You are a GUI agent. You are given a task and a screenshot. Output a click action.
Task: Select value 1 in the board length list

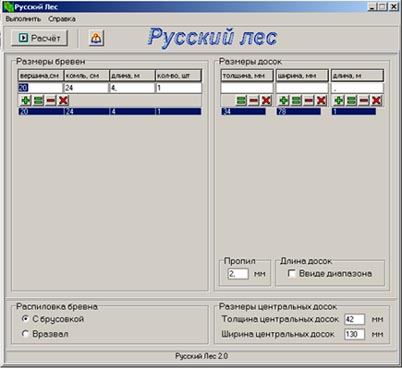354,111
